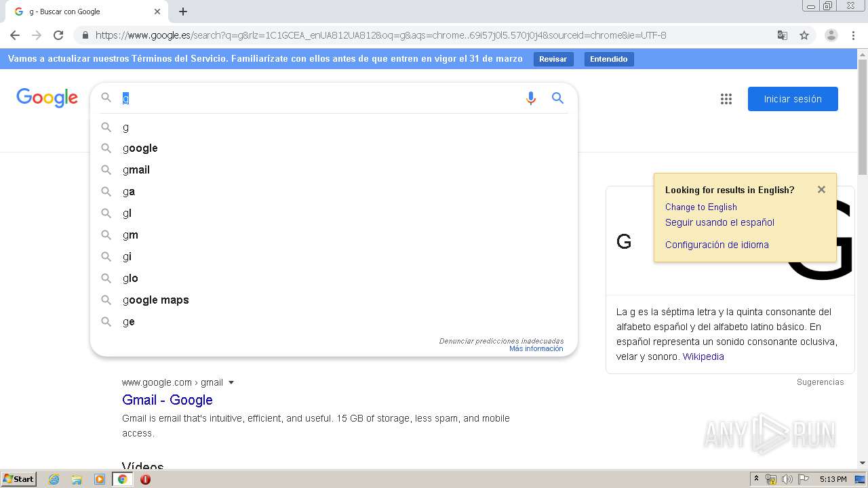Click the network icon in system tray
This screenshot has width=868, height=488.
tap(771, 479)
